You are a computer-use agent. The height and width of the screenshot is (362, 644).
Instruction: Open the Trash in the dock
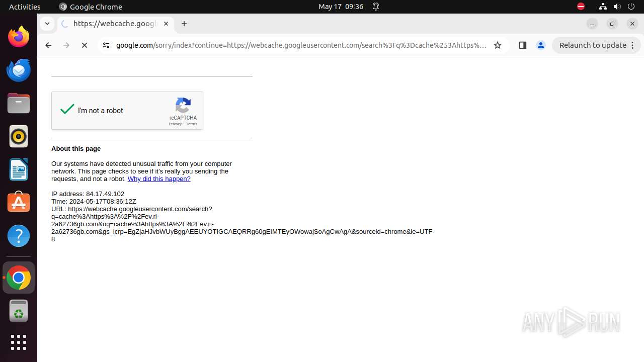click(x=19, y=311)
